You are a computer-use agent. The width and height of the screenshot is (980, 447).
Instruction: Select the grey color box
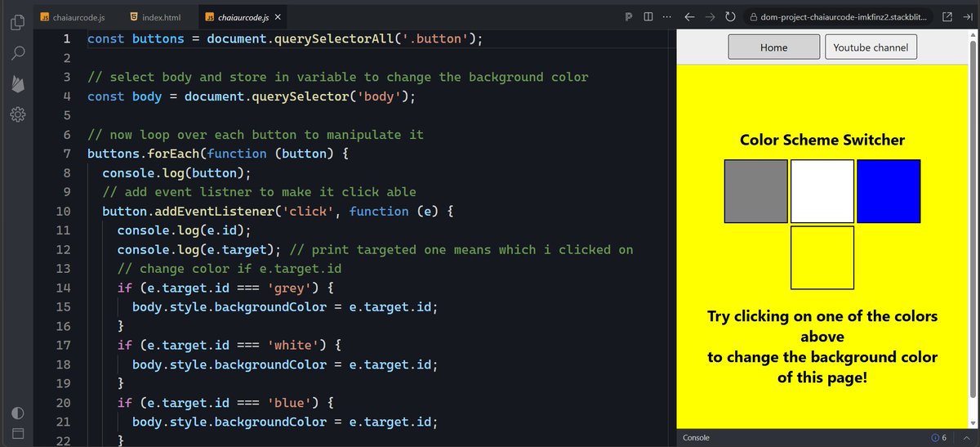756,191
